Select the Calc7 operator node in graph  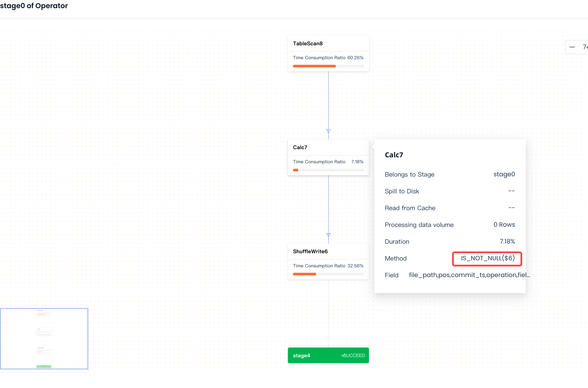click(x=300, y=147)
